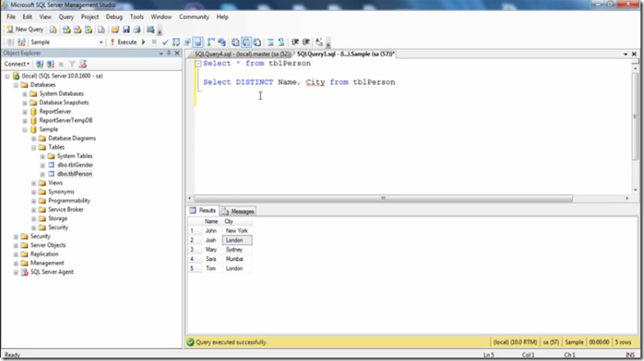This screenshot has height=361, width=644.
Task: Expand the ReportServer database
Action: tap(25, 111)
